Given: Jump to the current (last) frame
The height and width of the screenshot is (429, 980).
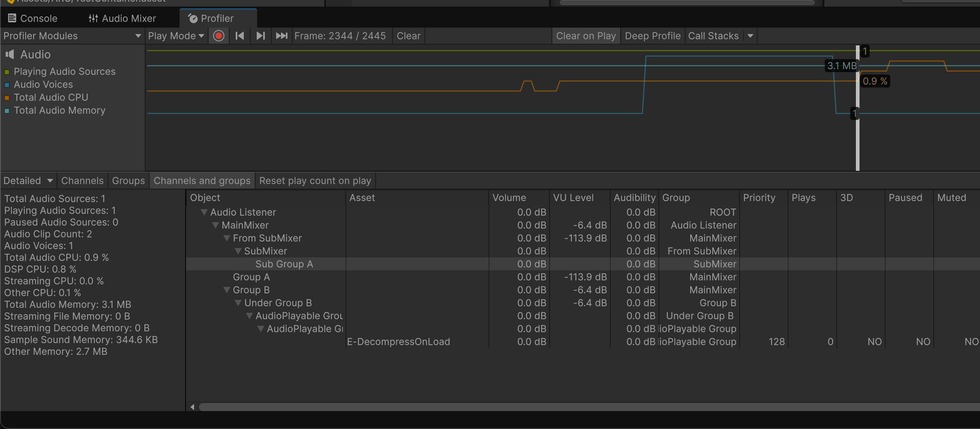Looking at the screenshot, I should click(282, 36).
